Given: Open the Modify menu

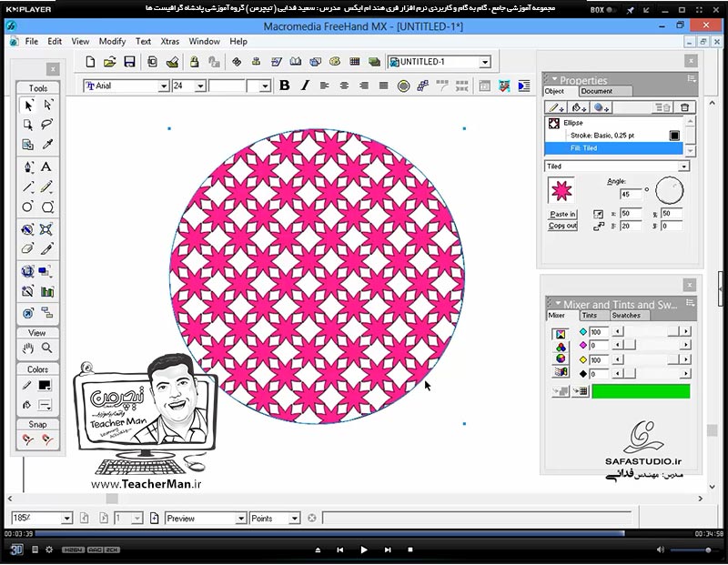Looking at the screenshot, I should click(x=112, y=41).
